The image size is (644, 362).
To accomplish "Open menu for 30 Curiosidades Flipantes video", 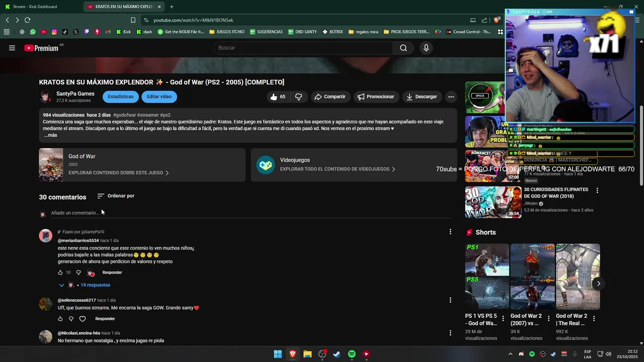I will click(x=597, y=191).
